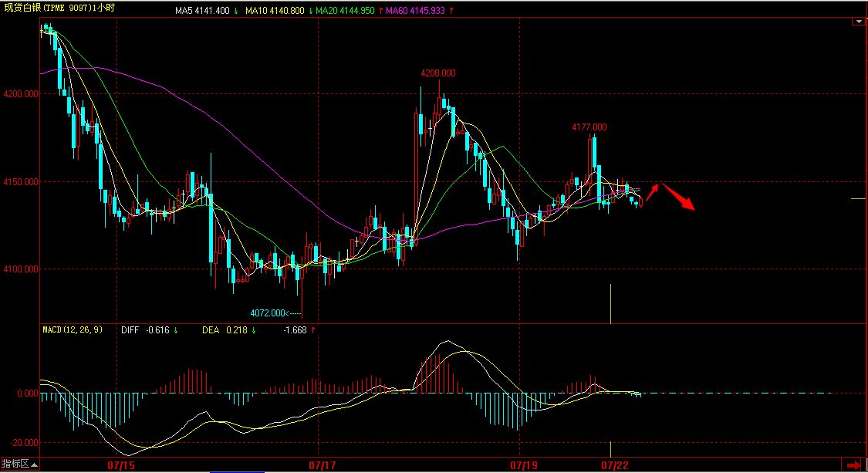Viewport: 868px width, 473px height.
Task: Click the 0.000 MACD axis label
Action: point(28,394)
